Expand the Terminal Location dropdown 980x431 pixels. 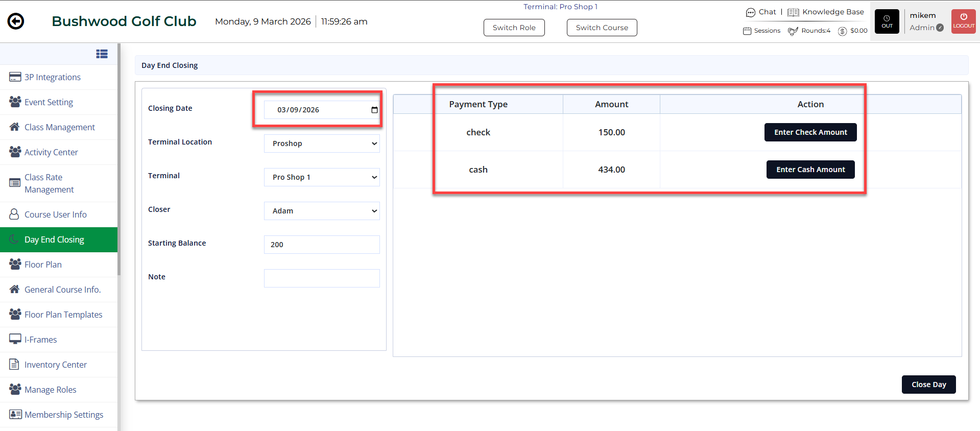pyautogui.click(x=322, y=143)
